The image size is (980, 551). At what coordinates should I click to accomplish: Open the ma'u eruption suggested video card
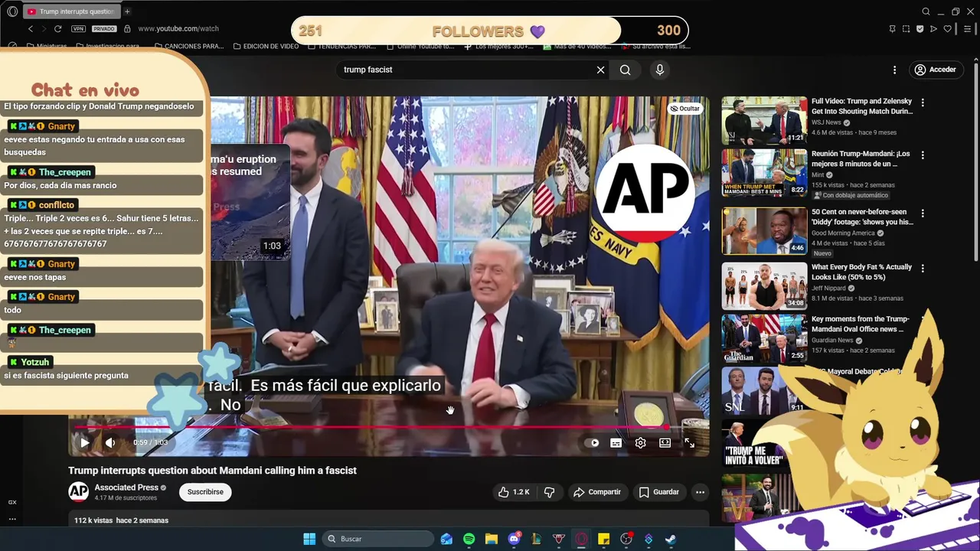click(x=250, y=202)
